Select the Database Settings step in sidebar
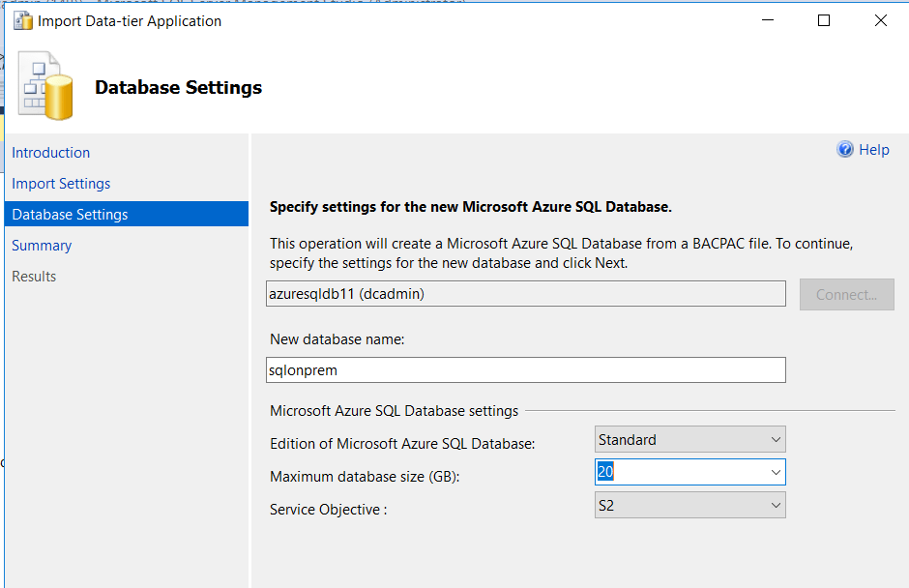 70,215
